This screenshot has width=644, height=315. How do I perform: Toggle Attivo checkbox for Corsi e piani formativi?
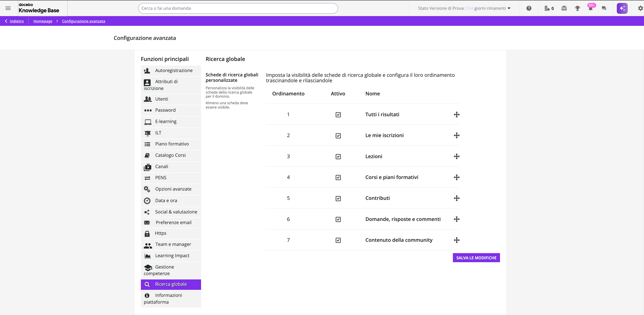[338, 177]
